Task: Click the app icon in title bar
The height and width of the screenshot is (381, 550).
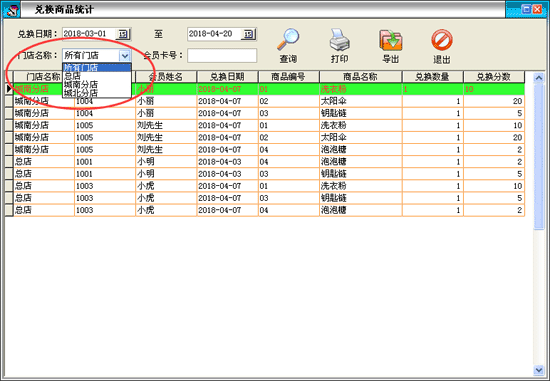Action: point(12,9)
